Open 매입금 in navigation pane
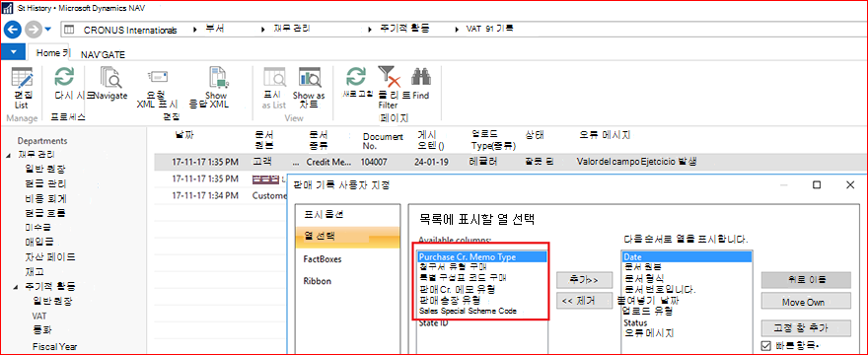 click(38, 242)
